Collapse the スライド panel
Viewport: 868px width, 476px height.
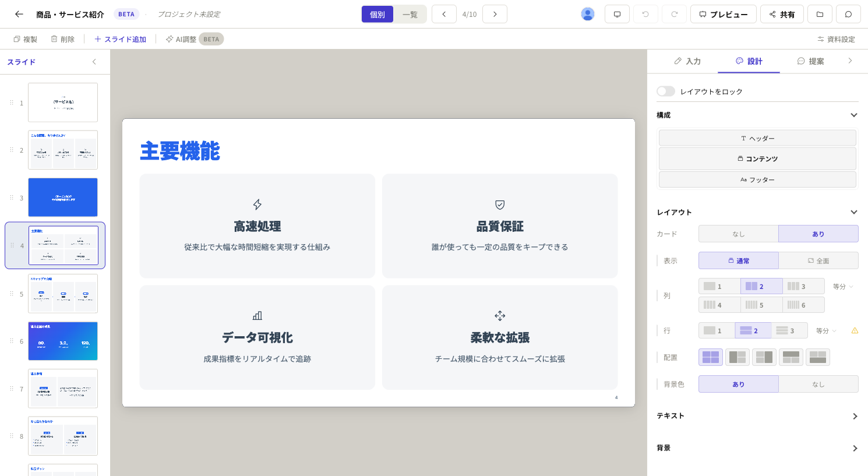[x=94, y=62]
